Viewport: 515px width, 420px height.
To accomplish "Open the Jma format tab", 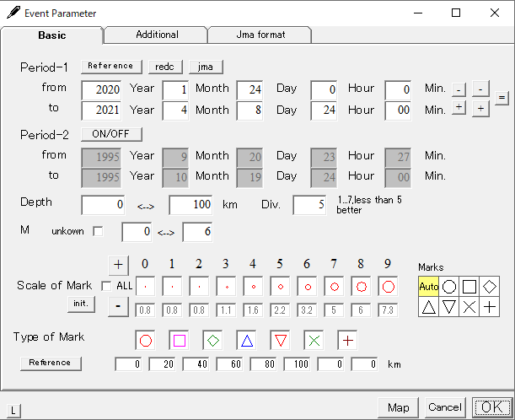I will [x=260, y=35].
